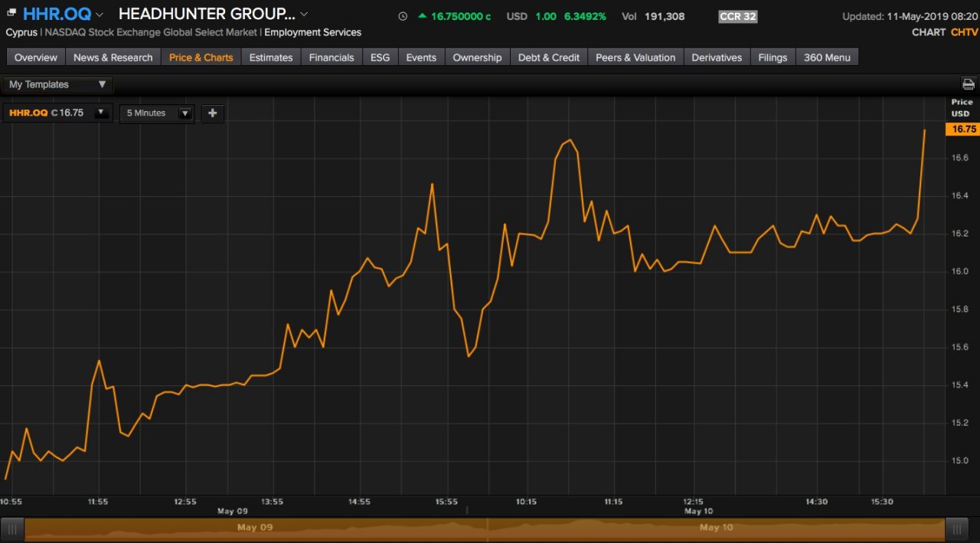The image size is (980, 543).
Task: Open the Events tab
Action: pos(421,57)
